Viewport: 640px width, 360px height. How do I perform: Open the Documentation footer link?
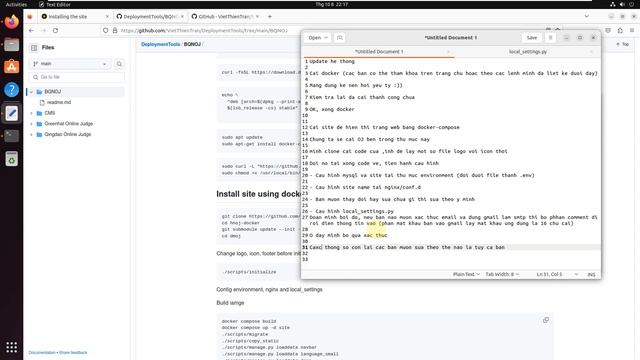(x=42, y=352)
